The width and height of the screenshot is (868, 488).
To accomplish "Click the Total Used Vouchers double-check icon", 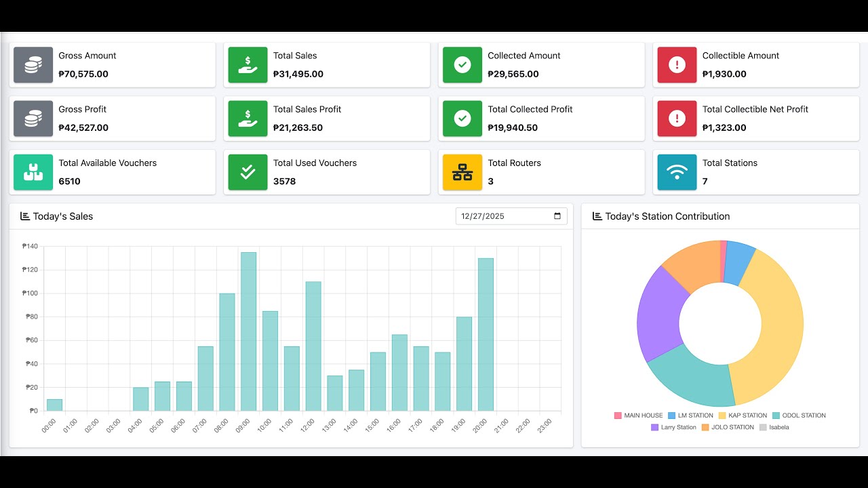I will tap(248, 172).
